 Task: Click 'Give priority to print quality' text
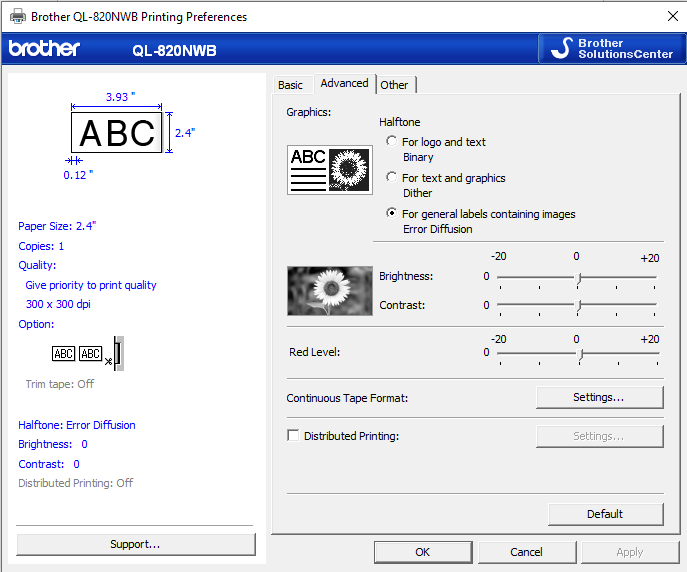(x=91, y=285)
